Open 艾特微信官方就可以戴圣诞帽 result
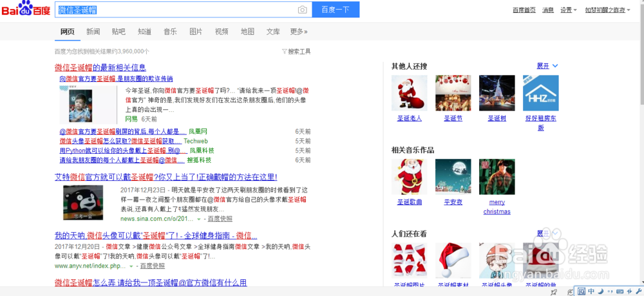This screenshot has height=296, width=644. [166, 178]
